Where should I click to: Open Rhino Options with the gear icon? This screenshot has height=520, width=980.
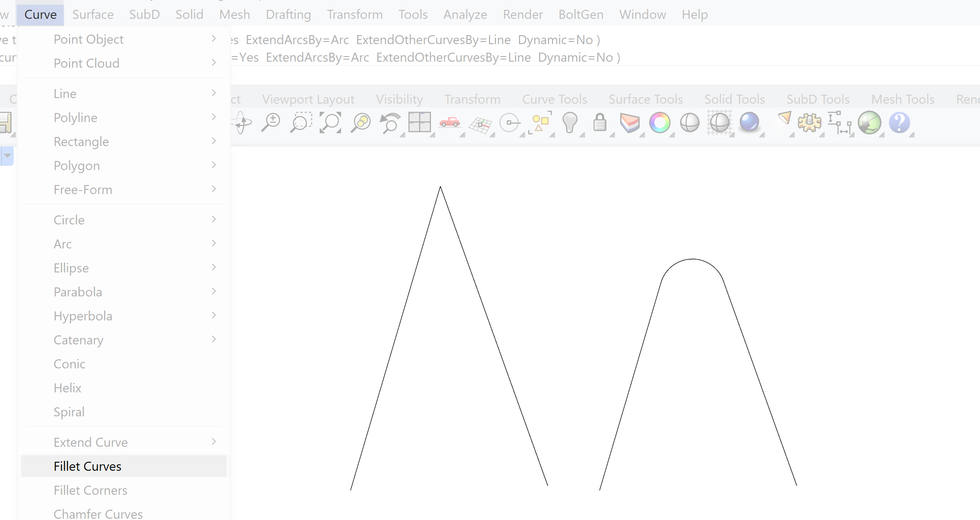pyautogui.click(x=810, y=124)
